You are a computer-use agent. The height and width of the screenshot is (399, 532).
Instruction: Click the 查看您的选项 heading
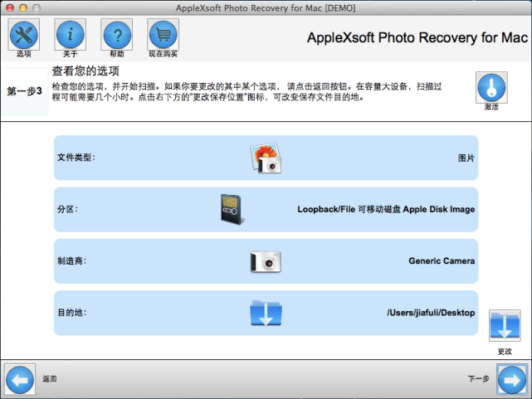85,71
